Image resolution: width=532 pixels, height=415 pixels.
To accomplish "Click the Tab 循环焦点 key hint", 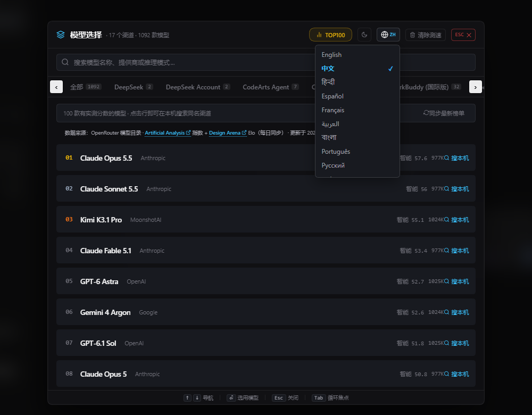I will pos(330,397).
